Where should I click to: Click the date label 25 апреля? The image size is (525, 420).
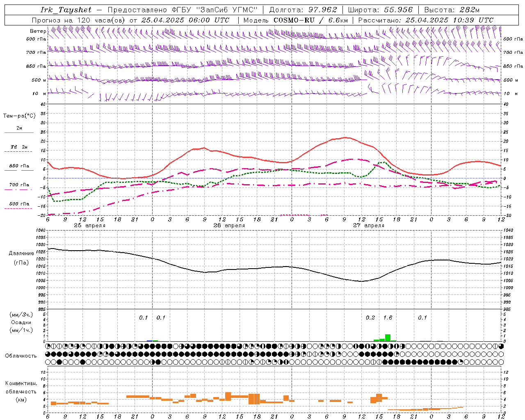point(89,226)
